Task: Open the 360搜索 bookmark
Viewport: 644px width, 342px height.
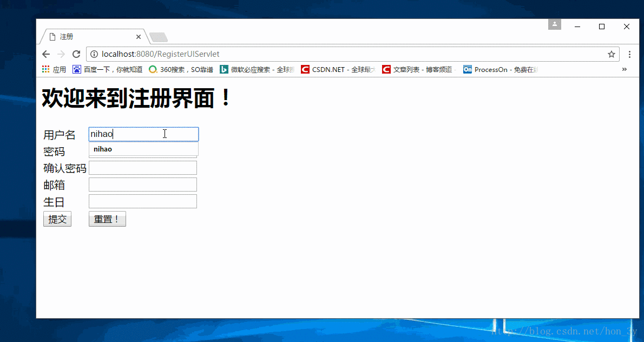Action: [181, 70]
